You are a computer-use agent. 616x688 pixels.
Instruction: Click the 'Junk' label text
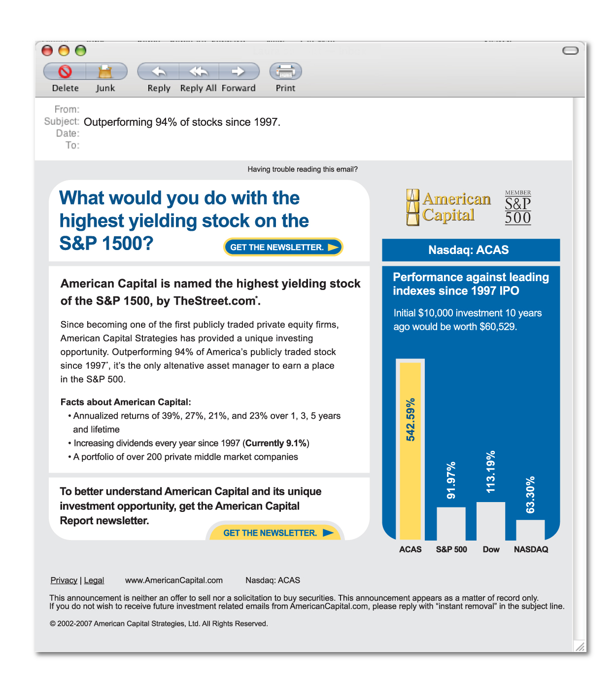point(105,88)
